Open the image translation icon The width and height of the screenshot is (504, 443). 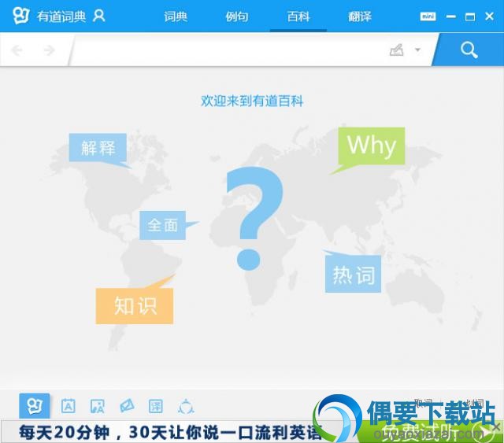tap(98, 406)
